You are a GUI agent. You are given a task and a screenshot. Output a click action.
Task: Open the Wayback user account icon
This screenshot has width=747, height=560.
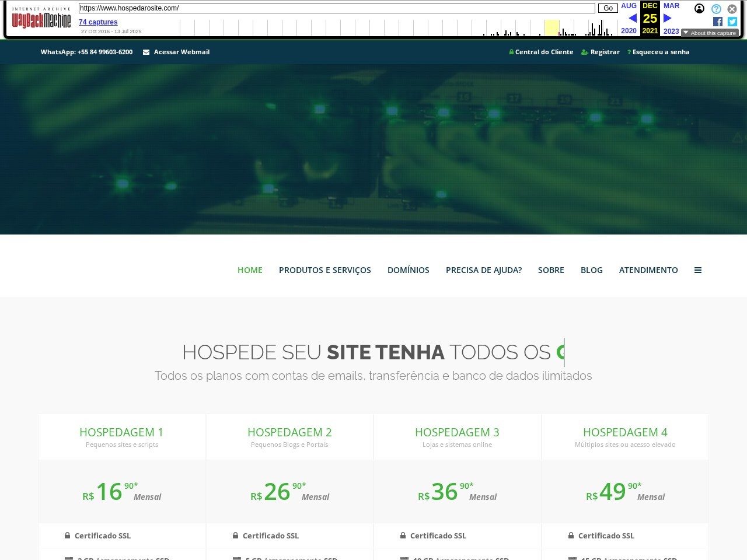[699, 9]
